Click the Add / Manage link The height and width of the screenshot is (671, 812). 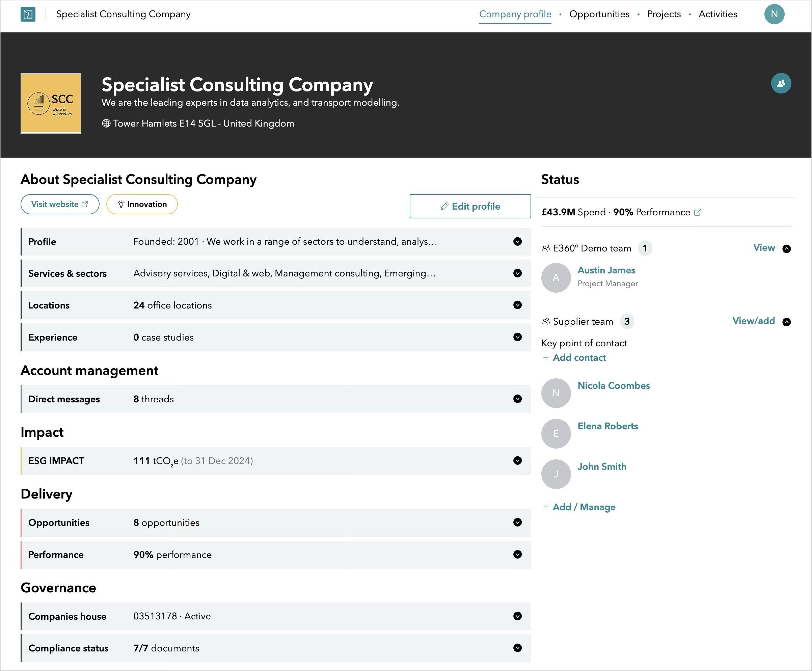click(584, 507)
